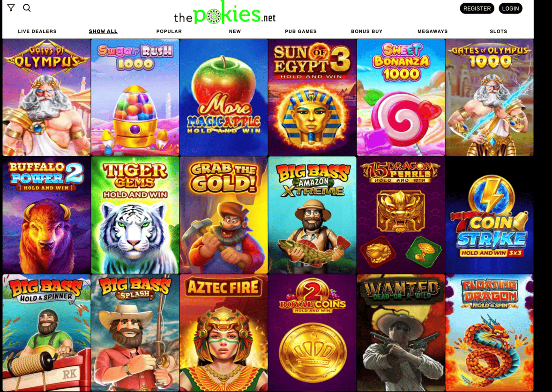Play More Magic Apple game
The width and height of the screenshot is (552, 392).
click(x=224, y=97)
